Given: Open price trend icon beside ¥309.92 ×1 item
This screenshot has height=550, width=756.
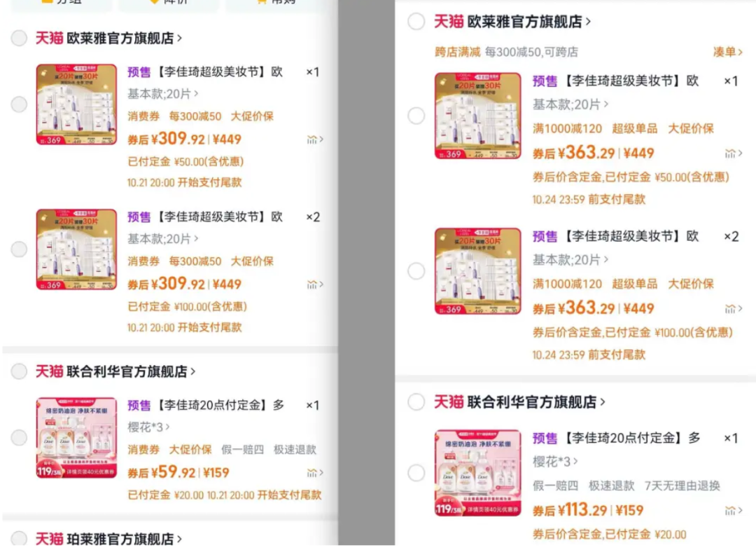Looking at the screenshot, I should pos(314,139).
